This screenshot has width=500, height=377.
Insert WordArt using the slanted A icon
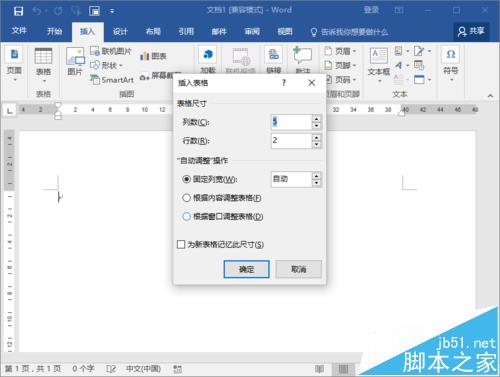pos(398,65)
